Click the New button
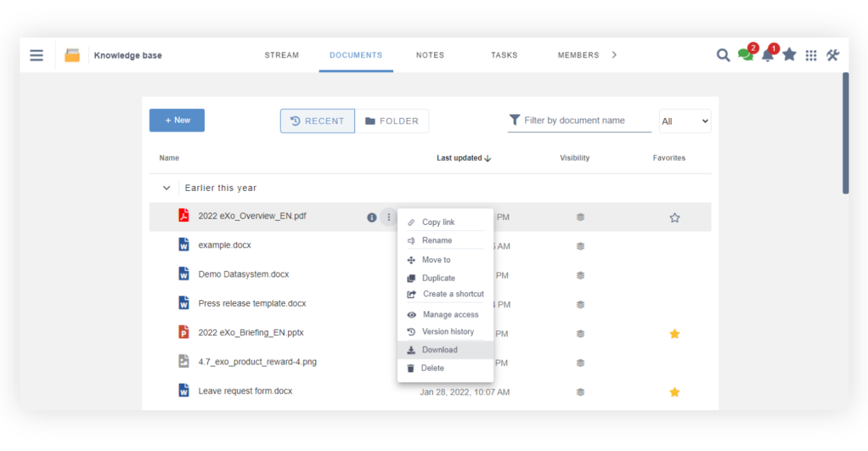 (176, 120)
